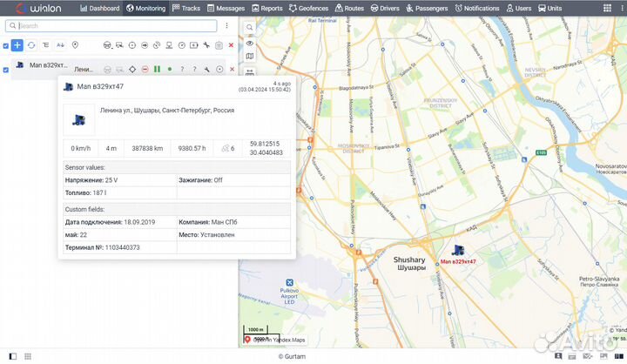Open the Messages tab
The height and width of the screenshot is (364, 627).
click(x=226, y=8)
